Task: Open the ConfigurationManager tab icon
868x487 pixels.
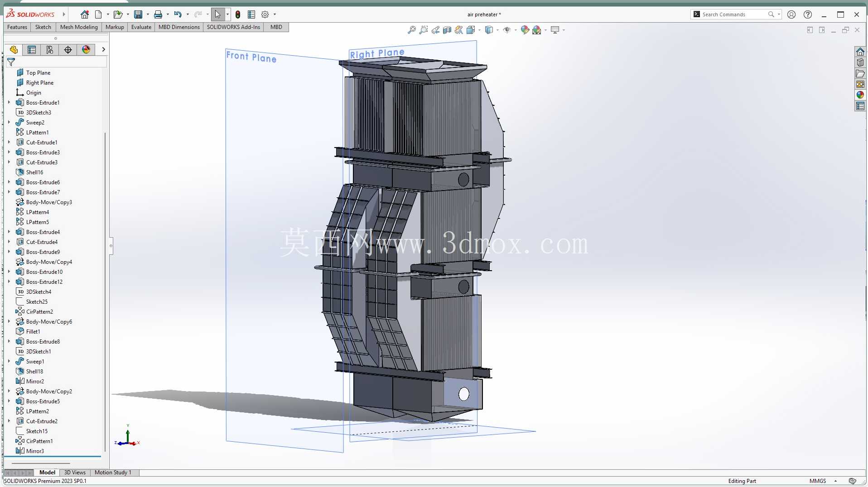Action: [x=50, y=50]
